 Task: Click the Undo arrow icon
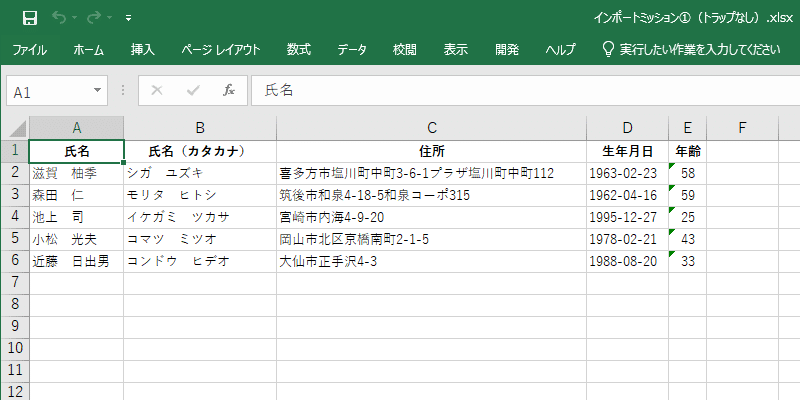(59, 18)
